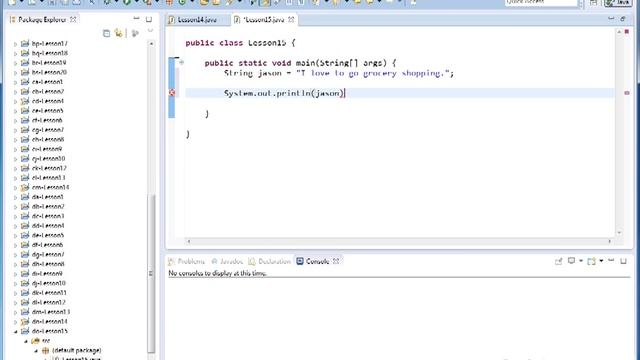Image resolution: width=640 pixels, height=360 pixels.
Task: Click the Package Explorer scrollbar up arrow
Action: [x=151, y=43]
